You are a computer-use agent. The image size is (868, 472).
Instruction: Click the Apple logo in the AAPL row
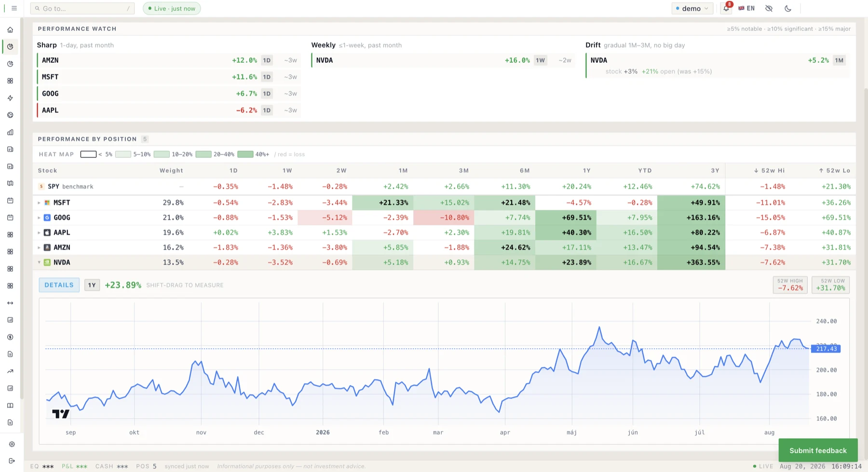[x=47, y=233]
